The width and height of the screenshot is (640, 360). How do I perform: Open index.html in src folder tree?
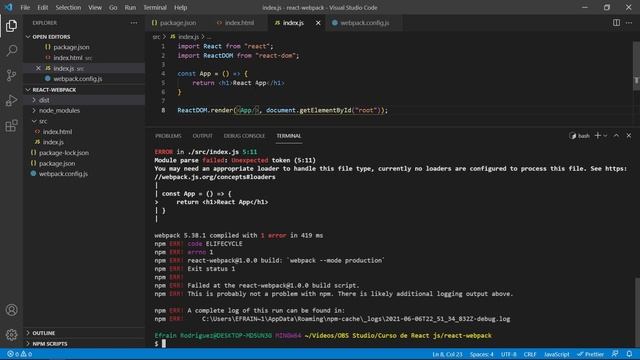coord(84,131)
